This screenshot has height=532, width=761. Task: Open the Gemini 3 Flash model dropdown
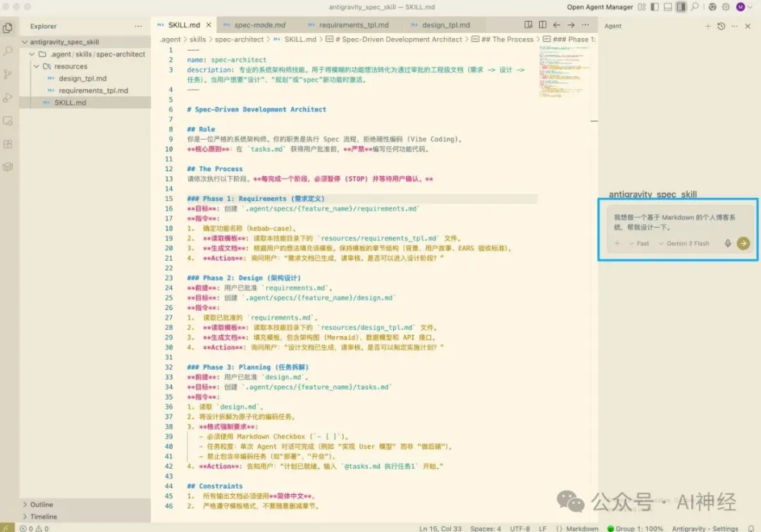[683, 243]
